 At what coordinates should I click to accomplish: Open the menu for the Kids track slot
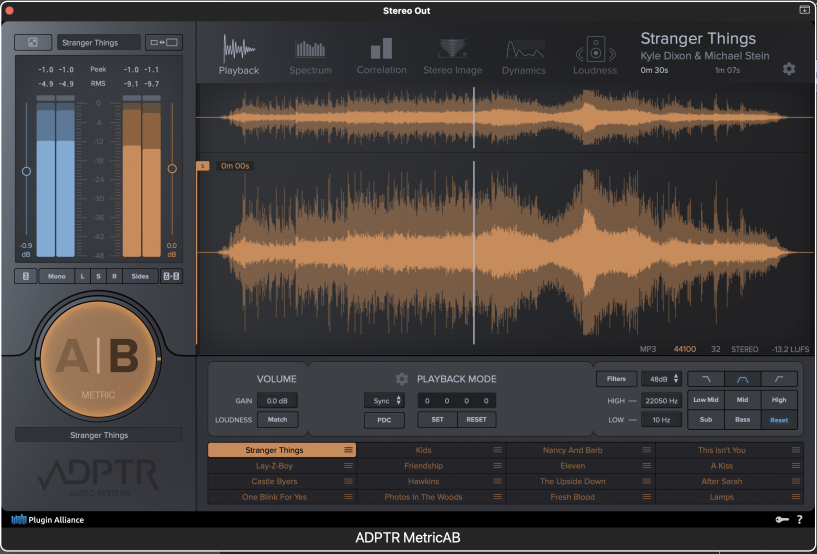[497, 451]
